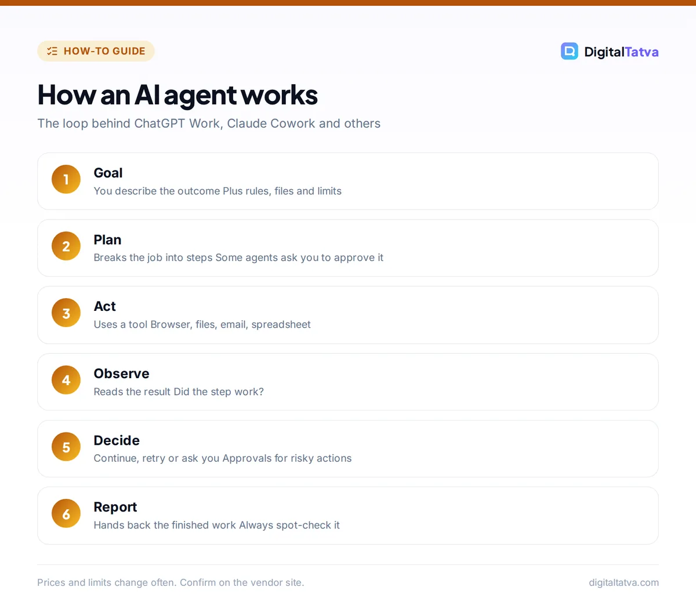Image resolution: width=696 pixels, height=616 pixels.
Task: Click the 'How an AI agent works' title
Action: click(177, 95)
